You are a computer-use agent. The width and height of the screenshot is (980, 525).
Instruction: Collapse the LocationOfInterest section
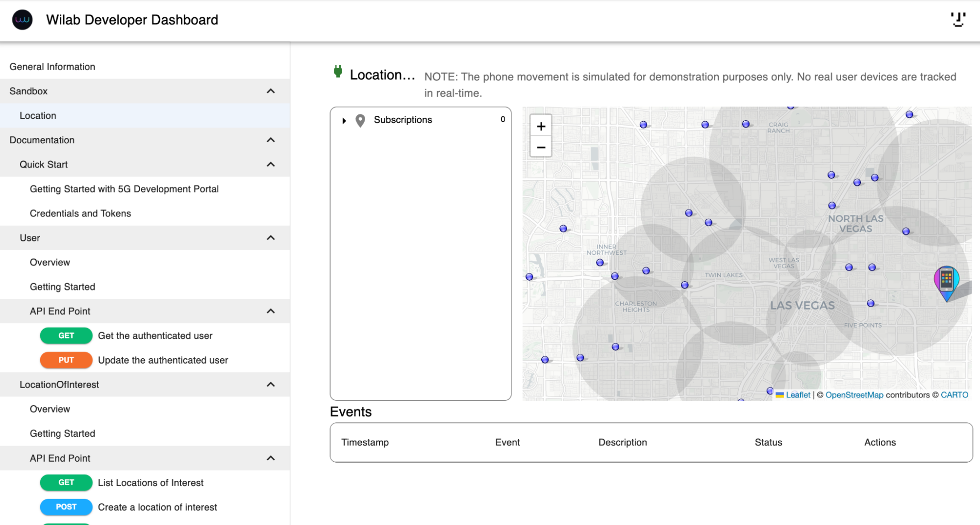click(x=271, y=385)
